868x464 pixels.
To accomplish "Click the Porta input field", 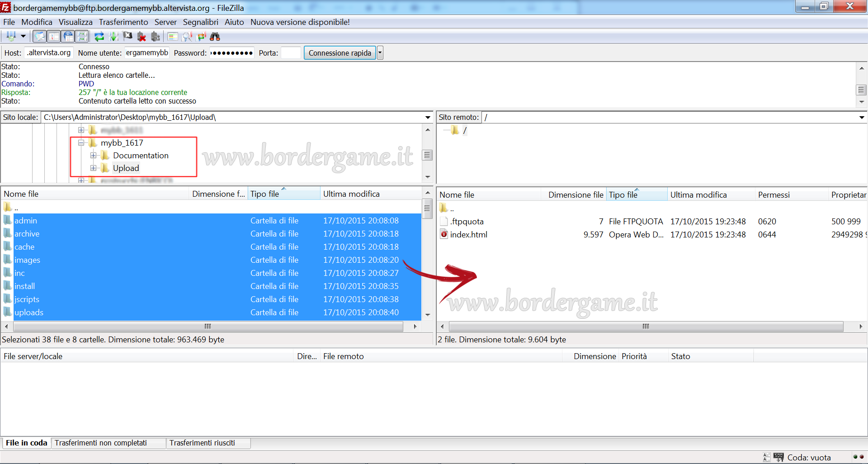I will (291, 53).
